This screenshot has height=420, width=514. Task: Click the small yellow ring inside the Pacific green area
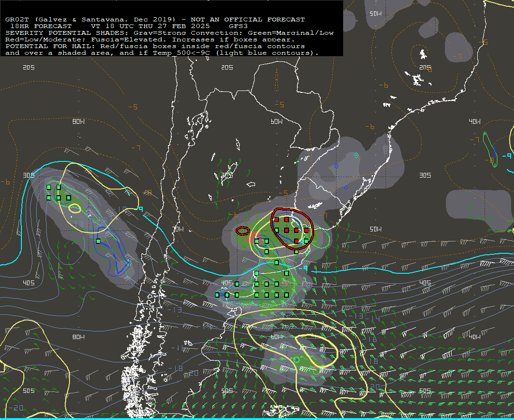click(74, 208)
